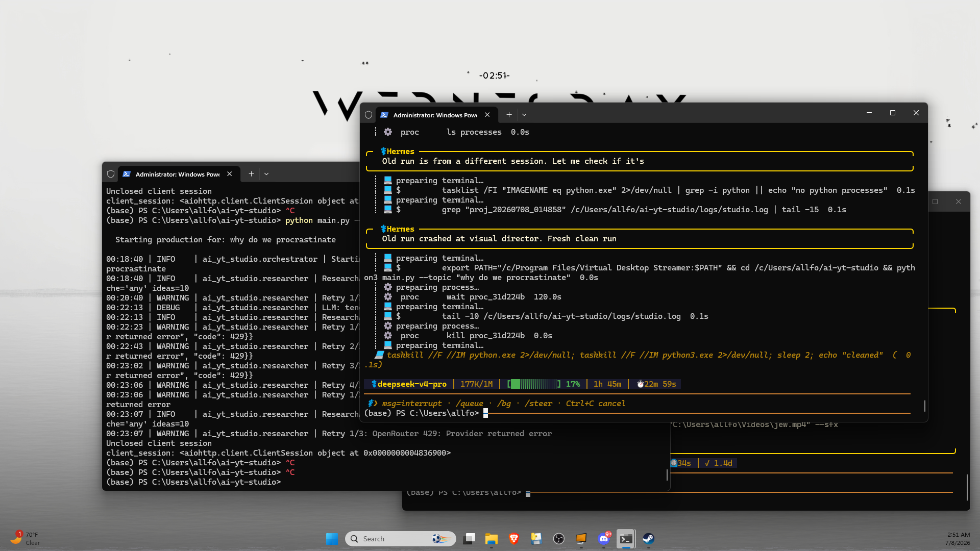Click 'Old run crashed at visual director' message
Viewport: 980px width, 551px height.
(x=499, y=239)
